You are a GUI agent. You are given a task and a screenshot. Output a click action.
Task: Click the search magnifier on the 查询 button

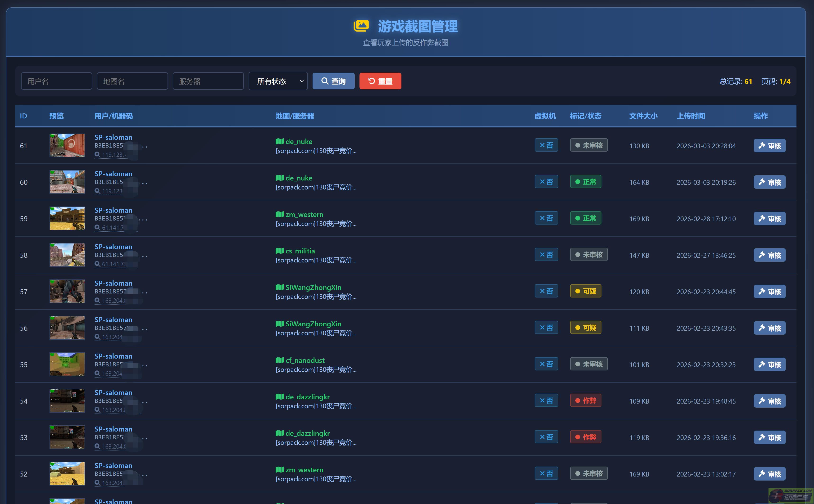(324, 81)
